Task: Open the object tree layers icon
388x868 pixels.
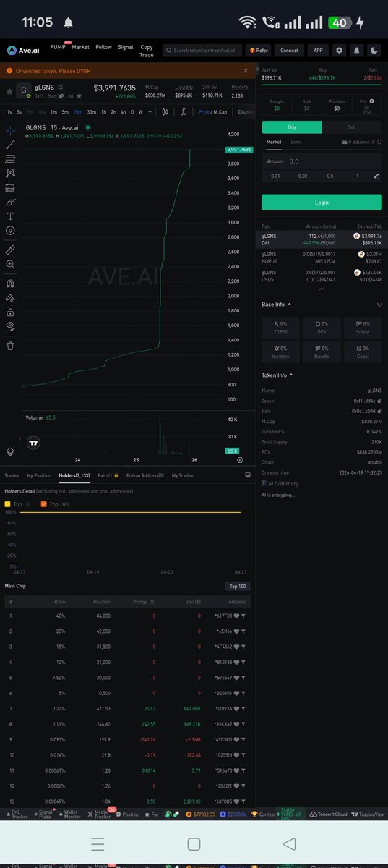Action: 10,450
